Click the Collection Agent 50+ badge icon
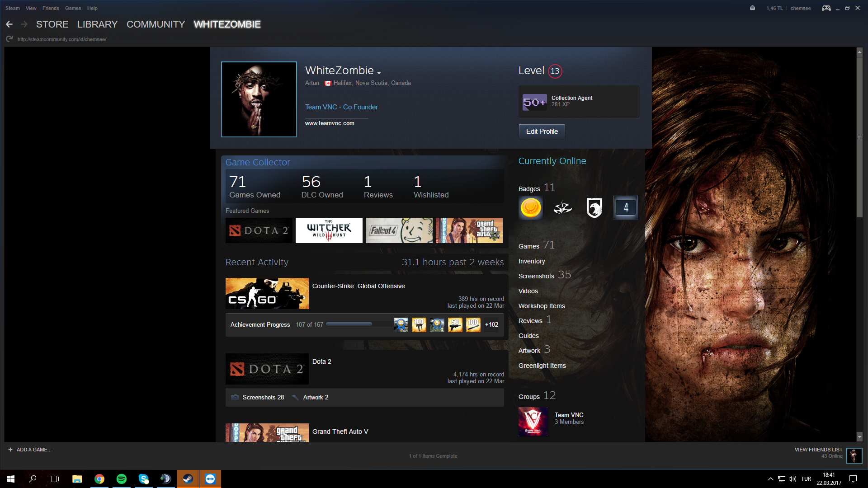Image resolution: width=868 pixels, height=488 pixels. pos(534,102)
